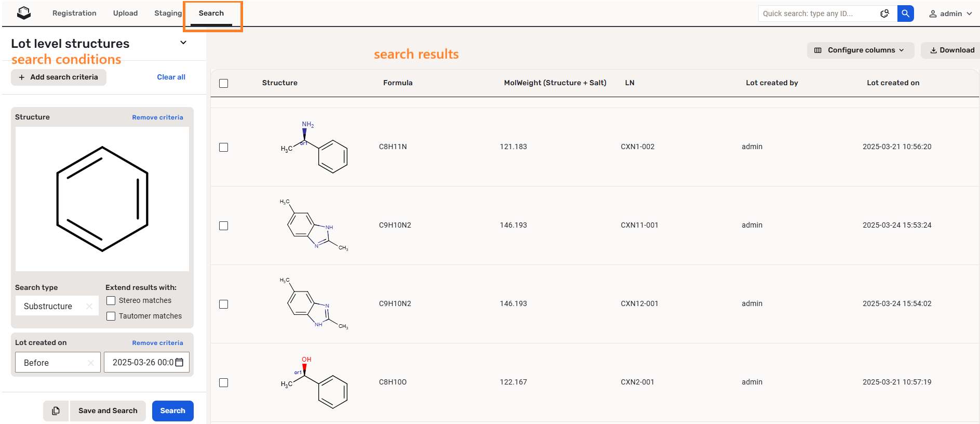This screenshot has width=980, height=424.
Task: Select the row for lot CXN1-002
Action: click(x=224, y=148)
